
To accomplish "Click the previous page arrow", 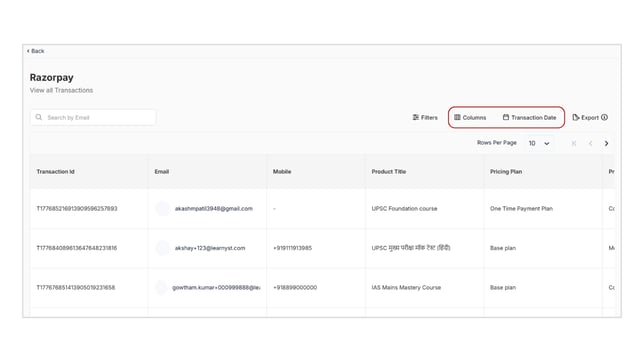I will point(590,143).
